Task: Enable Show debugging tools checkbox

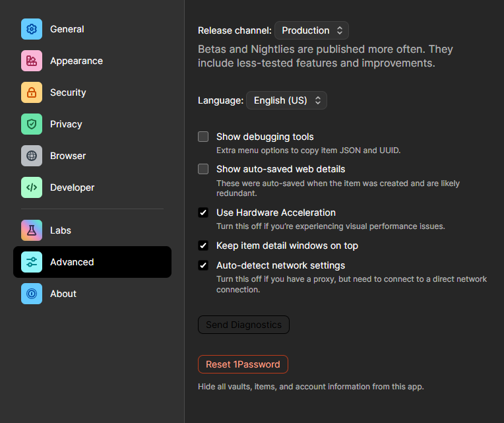Action: click(x=203, y=137)
